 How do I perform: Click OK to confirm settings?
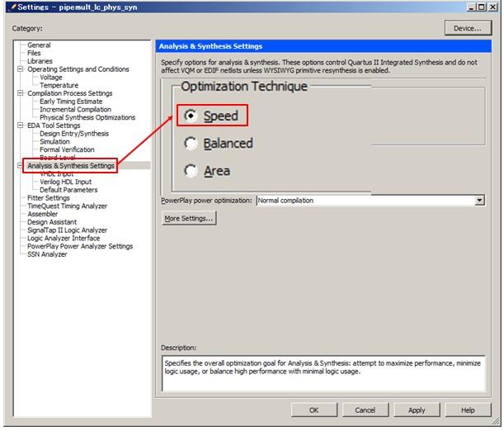[x=313, y=410]
